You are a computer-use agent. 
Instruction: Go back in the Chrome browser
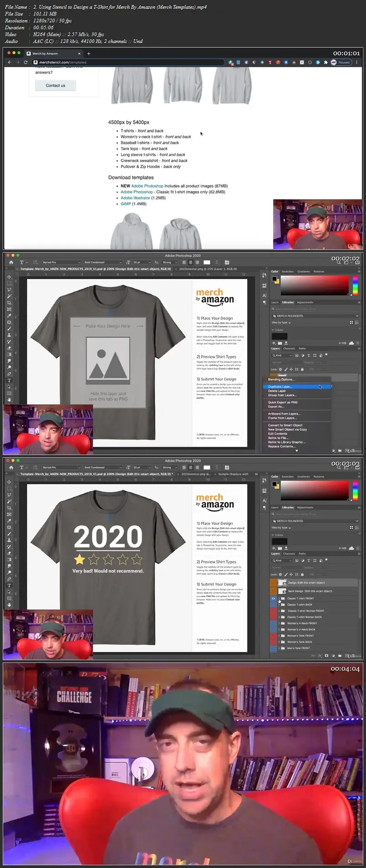(x=10, y=62)
